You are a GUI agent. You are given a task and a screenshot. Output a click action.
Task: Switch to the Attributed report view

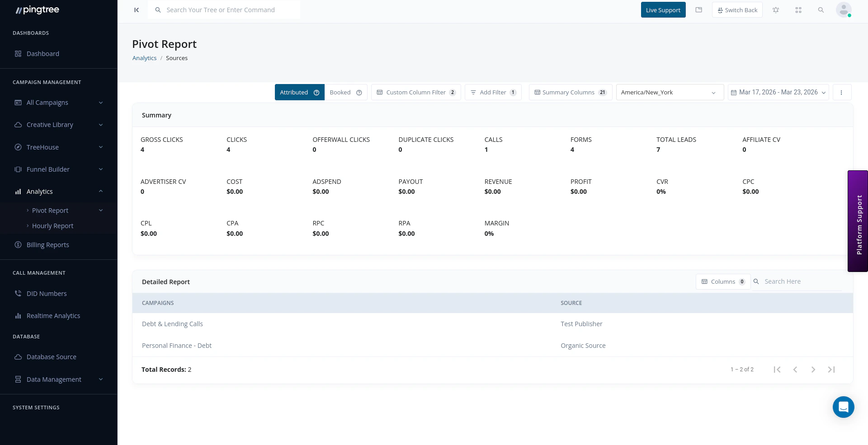pyautogui.click(x=293, y=92)
